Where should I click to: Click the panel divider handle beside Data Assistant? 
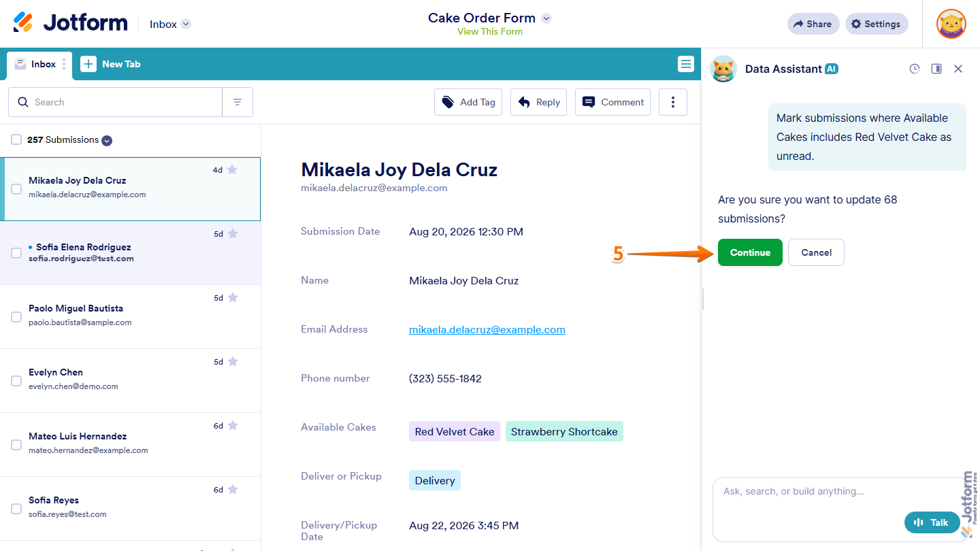pos(702,299)
